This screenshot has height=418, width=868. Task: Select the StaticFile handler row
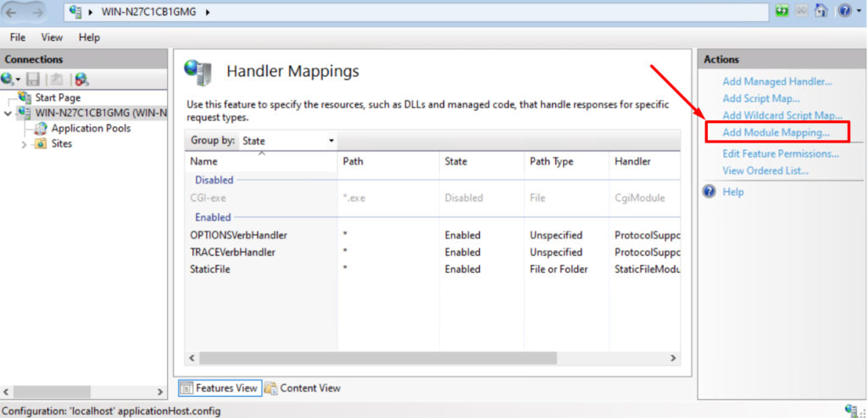pyautogui.click(x=210, y=269)
